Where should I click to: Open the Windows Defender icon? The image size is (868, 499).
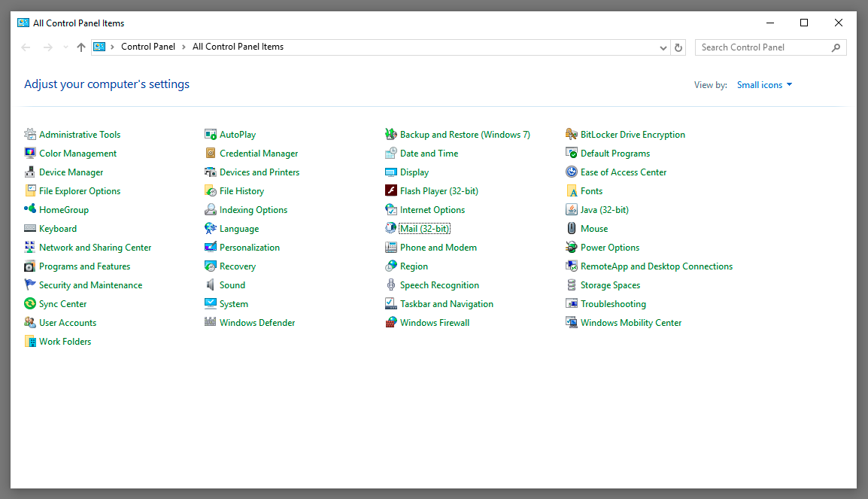211,323
